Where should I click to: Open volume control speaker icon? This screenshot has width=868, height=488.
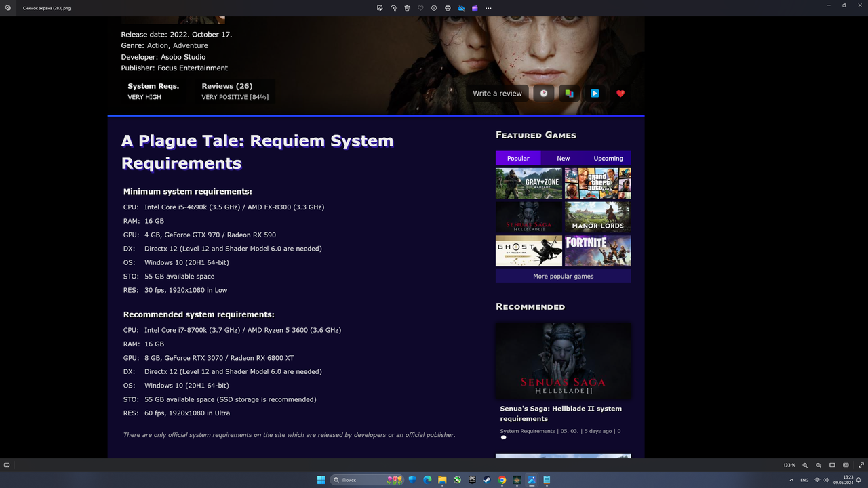point(825,480)
